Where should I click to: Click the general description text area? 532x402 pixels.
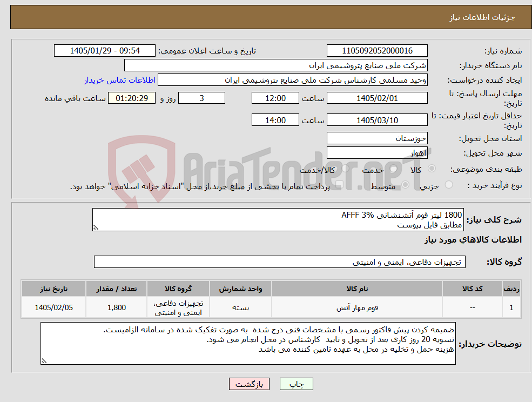point(278,220)
